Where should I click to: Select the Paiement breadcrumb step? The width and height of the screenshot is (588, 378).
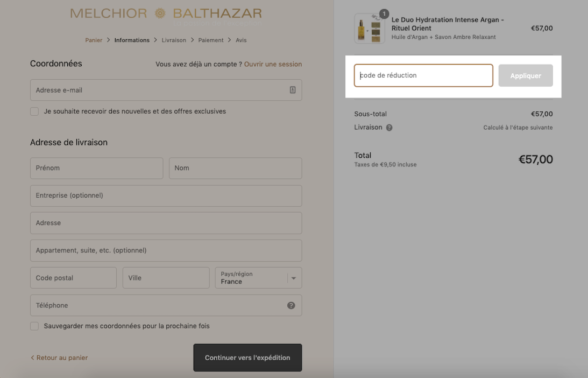click(211, 40)
